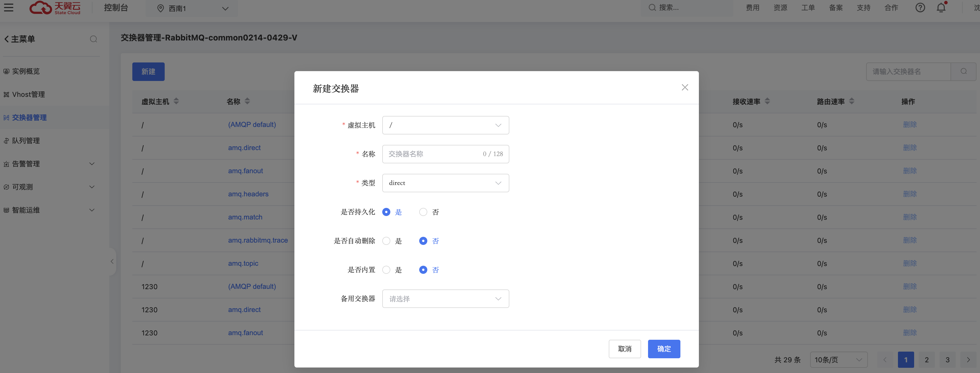Open the notification bell icon
Screen dimensions: 980x373
pos(941,8)
